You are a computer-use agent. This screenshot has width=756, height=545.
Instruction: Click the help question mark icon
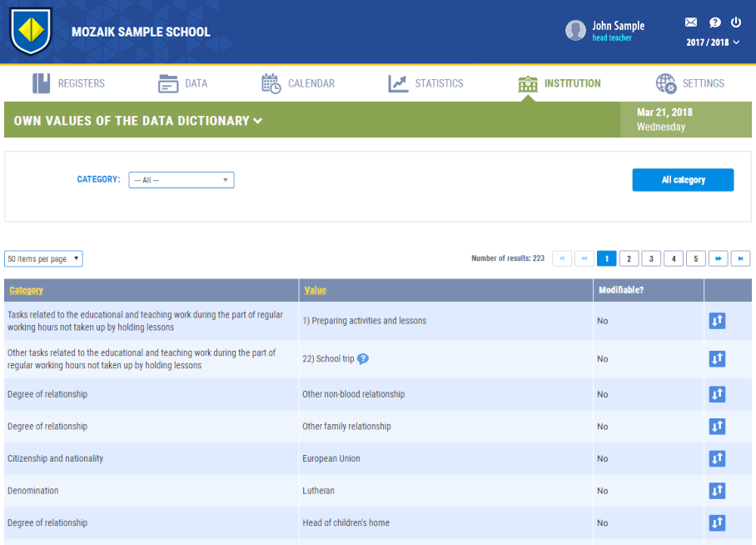click(x=714, y=22)
